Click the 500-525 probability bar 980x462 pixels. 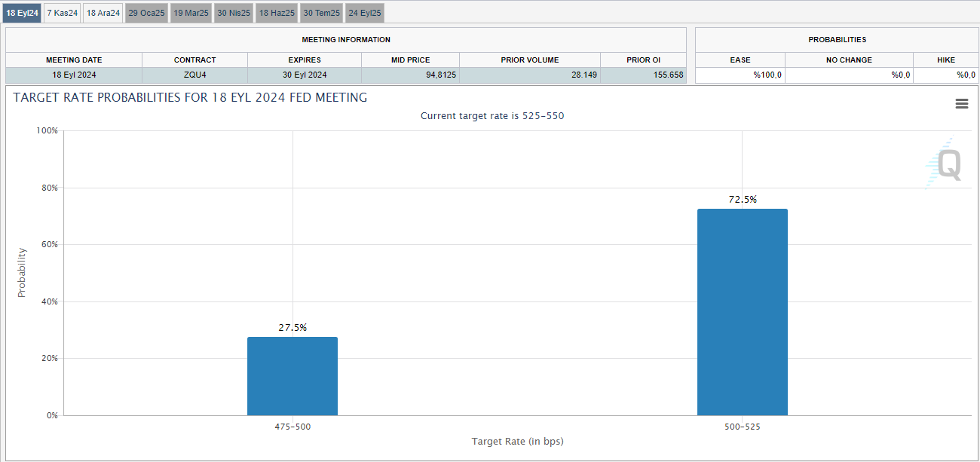point(742,312)
